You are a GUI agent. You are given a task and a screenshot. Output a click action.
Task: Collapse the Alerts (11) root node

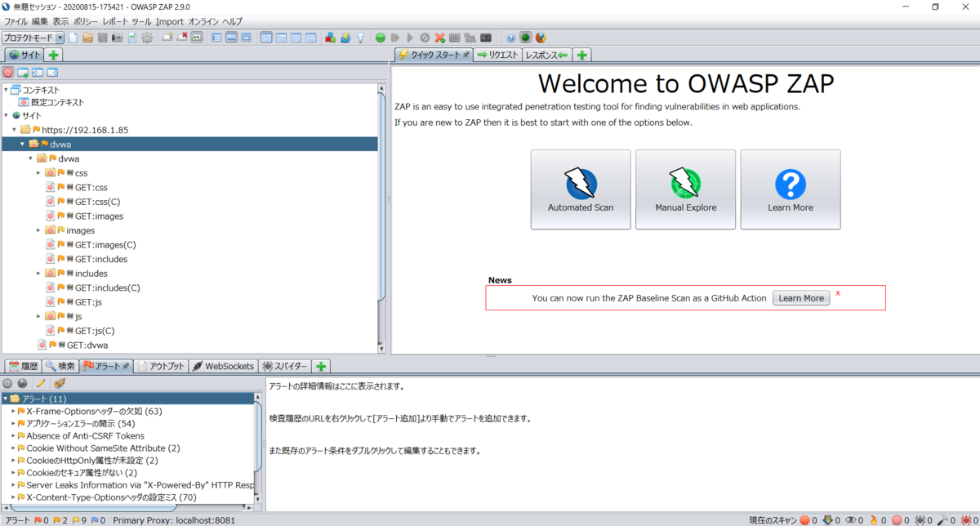pyautogui.click(x=5, y=399)
